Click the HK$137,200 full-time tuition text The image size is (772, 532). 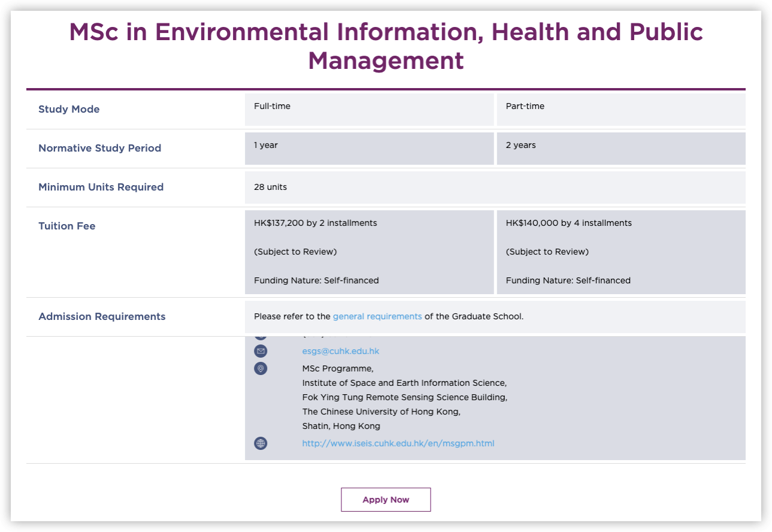coord(315,223)
